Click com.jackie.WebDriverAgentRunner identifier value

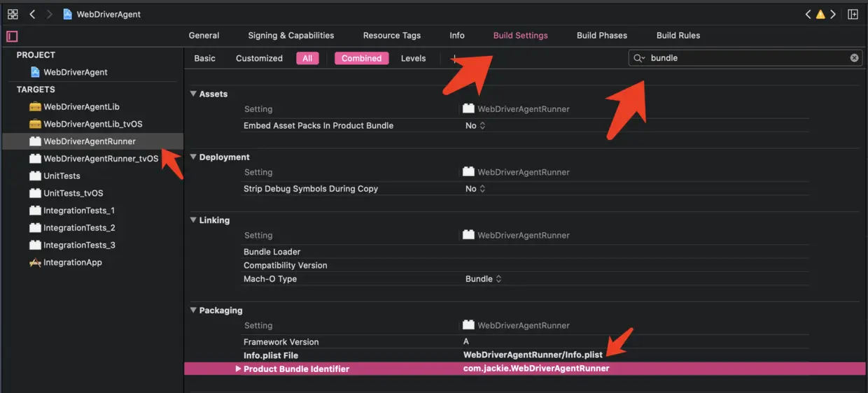pyautogui.click(x=536, y=369)
